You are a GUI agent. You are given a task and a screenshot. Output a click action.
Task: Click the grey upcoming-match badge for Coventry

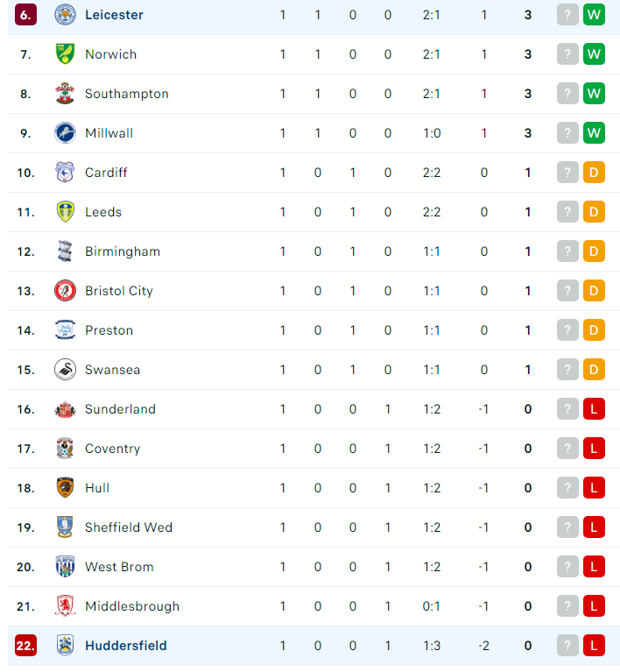pyautogui.click(x=567, y=449)
